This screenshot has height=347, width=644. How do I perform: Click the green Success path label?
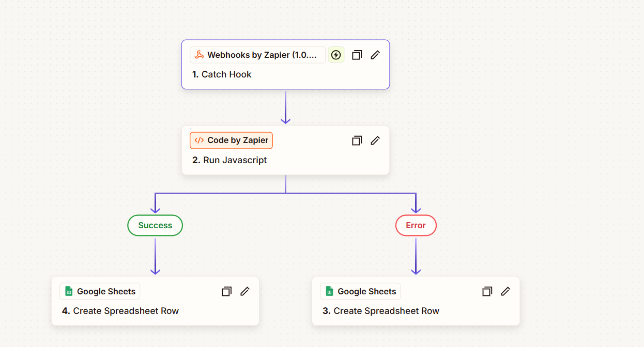click(x=155, y=225)
